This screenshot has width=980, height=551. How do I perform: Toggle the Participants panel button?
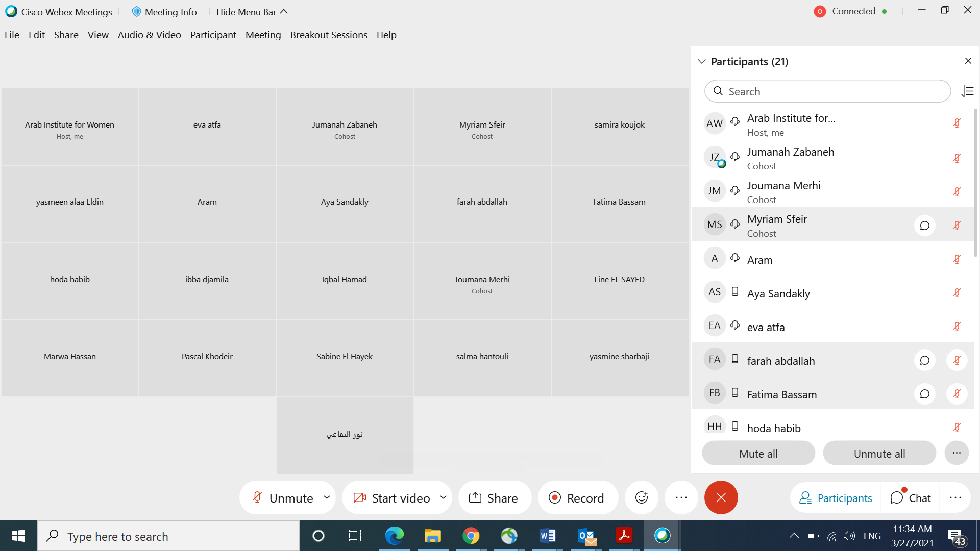pyautogui.click(x=836, y=497)
